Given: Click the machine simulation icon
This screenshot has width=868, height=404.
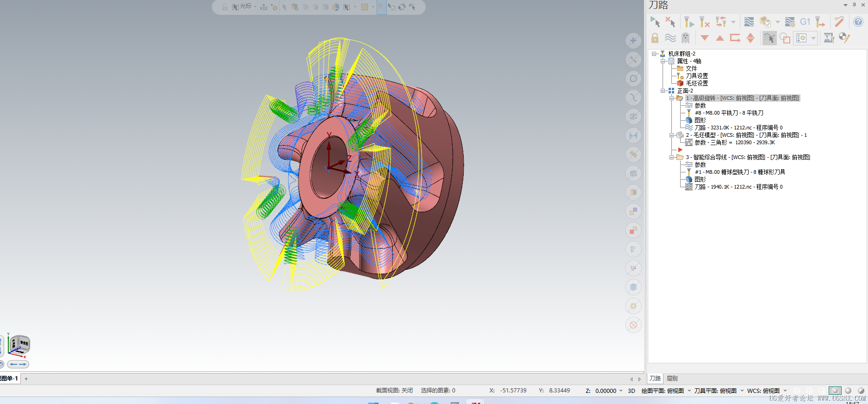Looking at the screenshot, I should pos(829,38).
